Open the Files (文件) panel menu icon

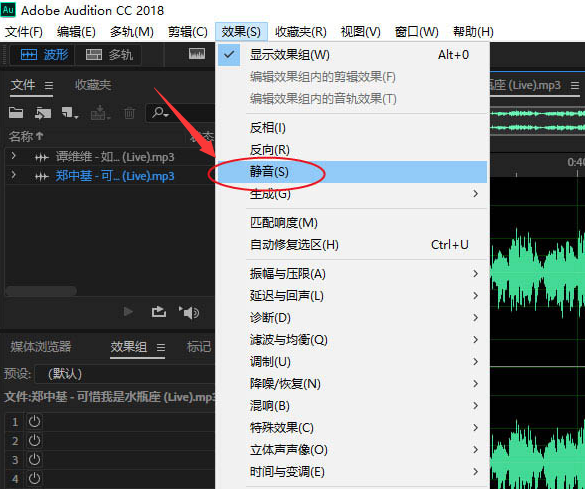(49, 86)
